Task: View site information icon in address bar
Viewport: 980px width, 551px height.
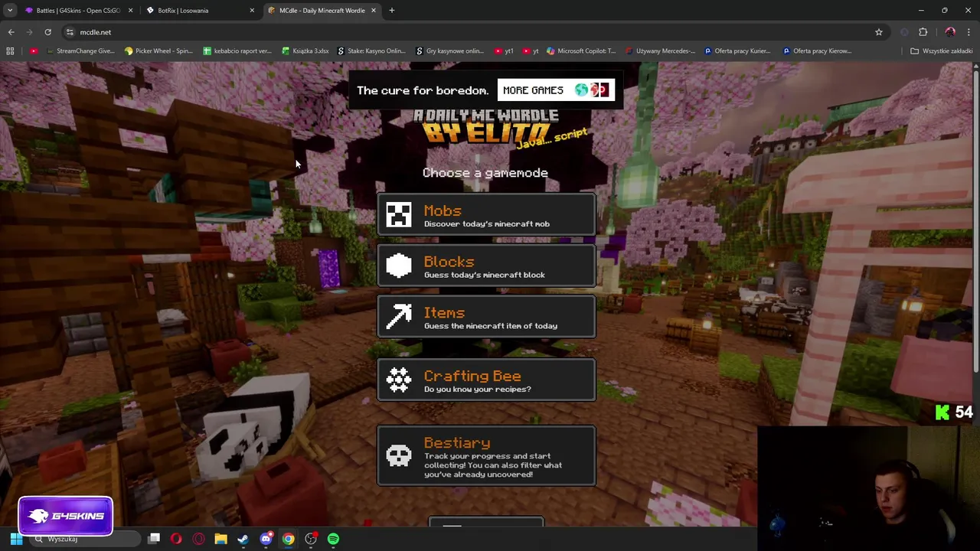Action: (70, 32)
